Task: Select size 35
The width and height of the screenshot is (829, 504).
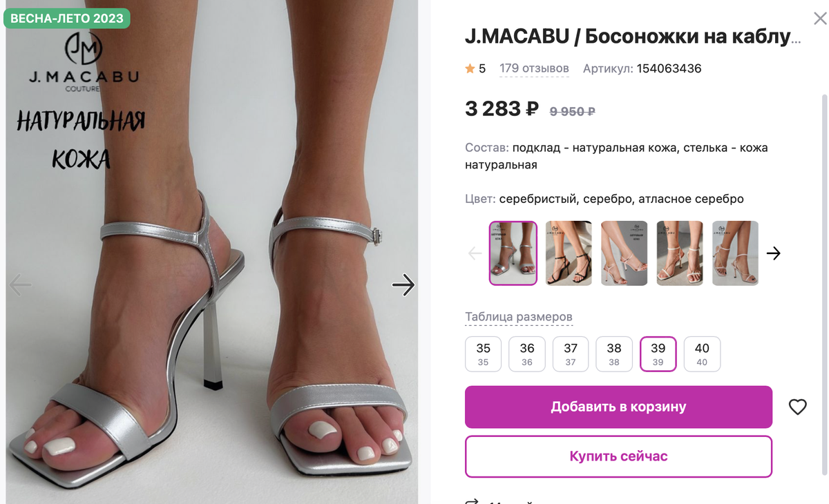Action: [483, 354]
